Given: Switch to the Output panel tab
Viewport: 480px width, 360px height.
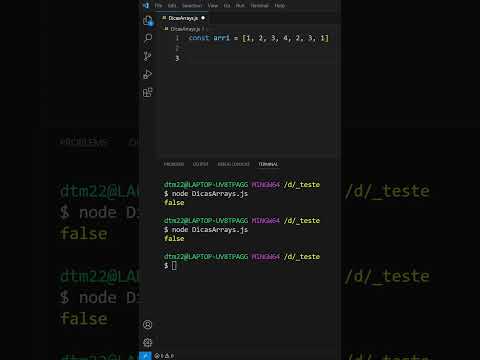Looking at the screenshot, I should tap(200, 164).
